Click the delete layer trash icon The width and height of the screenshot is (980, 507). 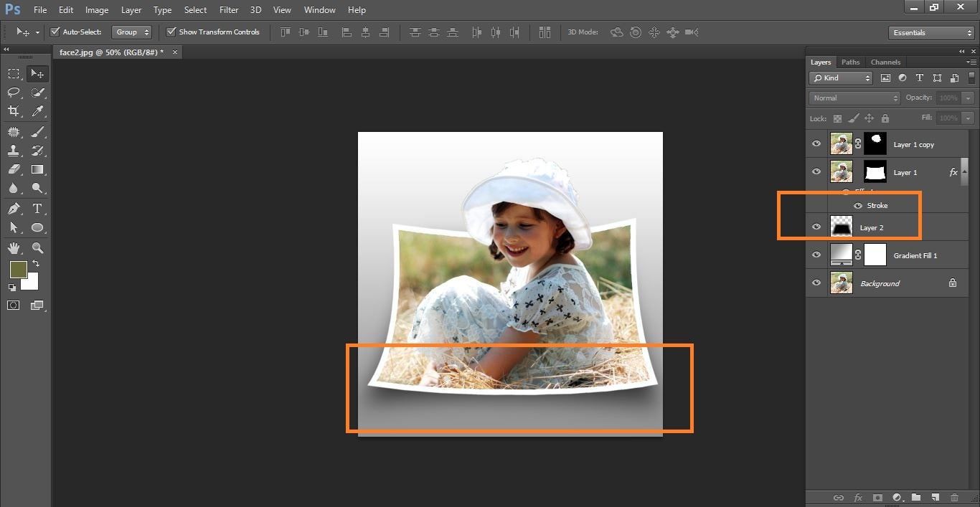[954, 498]
